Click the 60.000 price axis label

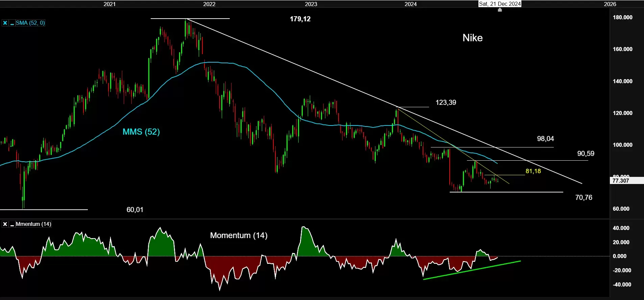point(621,209)
